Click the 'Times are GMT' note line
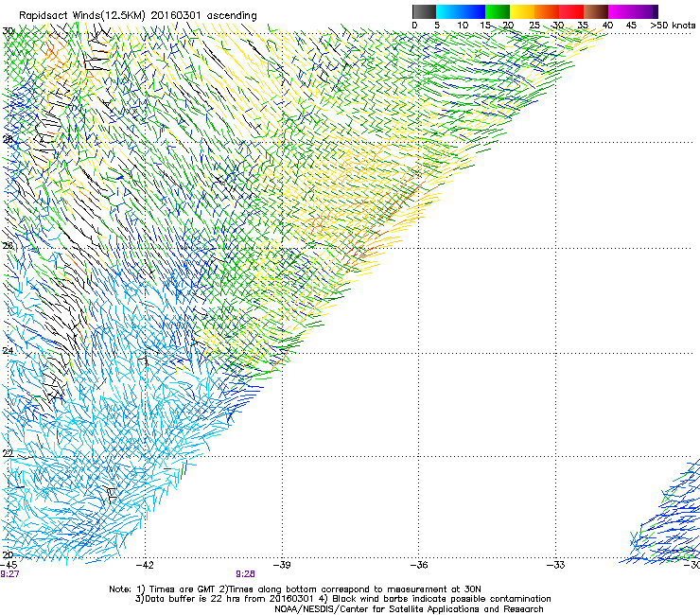The image size is (700, 615). [295, 589]
